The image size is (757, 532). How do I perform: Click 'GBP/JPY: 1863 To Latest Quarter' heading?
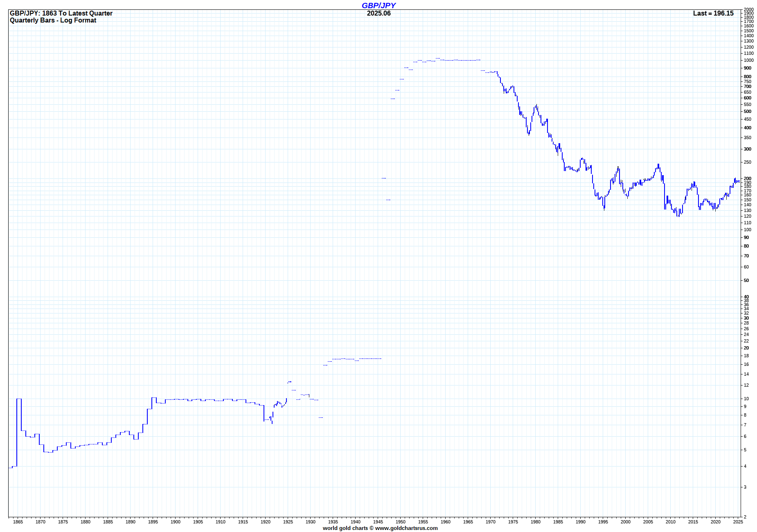coord(61,13)
